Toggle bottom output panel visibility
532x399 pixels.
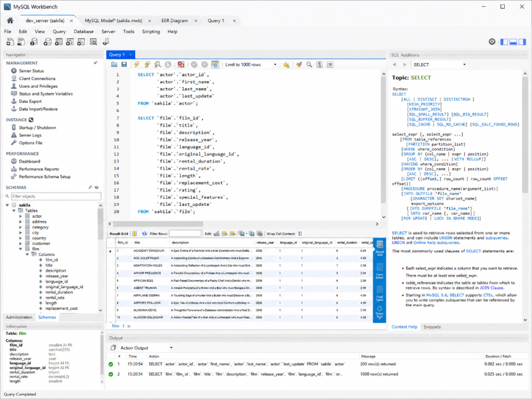pos(513,41)
